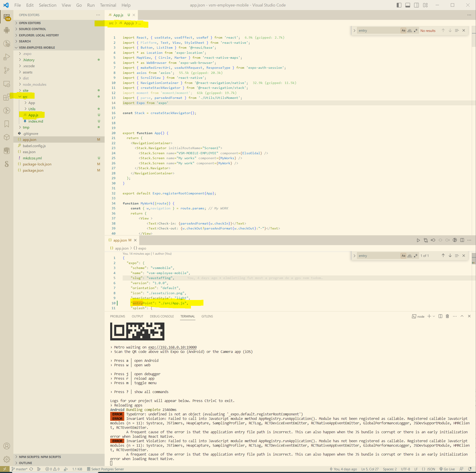Switch to the PROBLEMS tab
476x473 pixels.
pos(118,316)
